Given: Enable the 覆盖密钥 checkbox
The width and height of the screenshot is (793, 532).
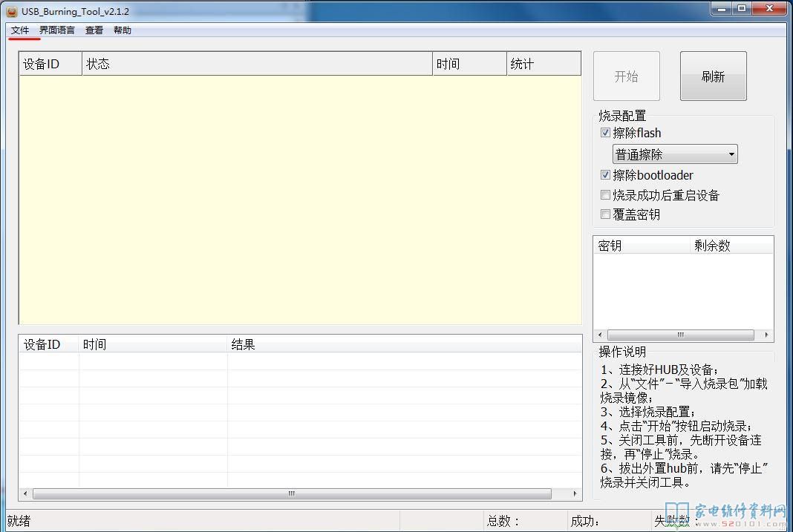Looking at the screenshot, I should 606,214.
